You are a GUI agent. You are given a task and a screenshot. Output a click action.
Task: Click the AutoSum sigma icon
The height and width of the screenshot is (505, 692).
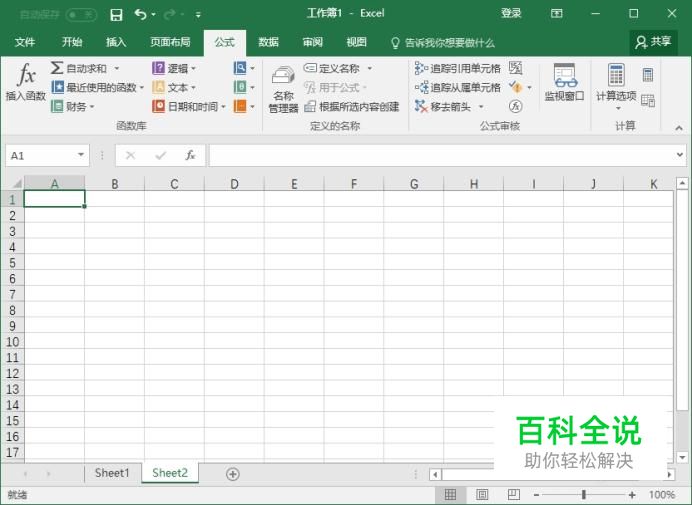pos(56,68)
